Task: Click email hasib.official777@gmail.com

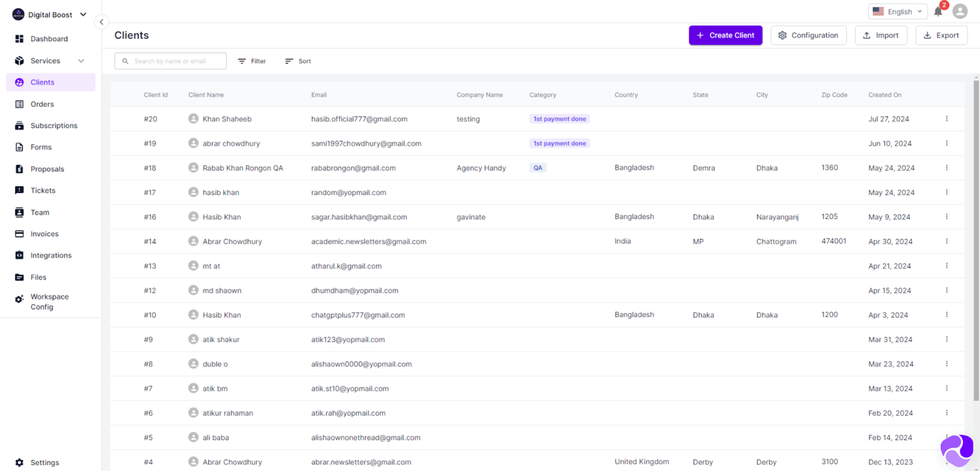Action: [359, 119]
